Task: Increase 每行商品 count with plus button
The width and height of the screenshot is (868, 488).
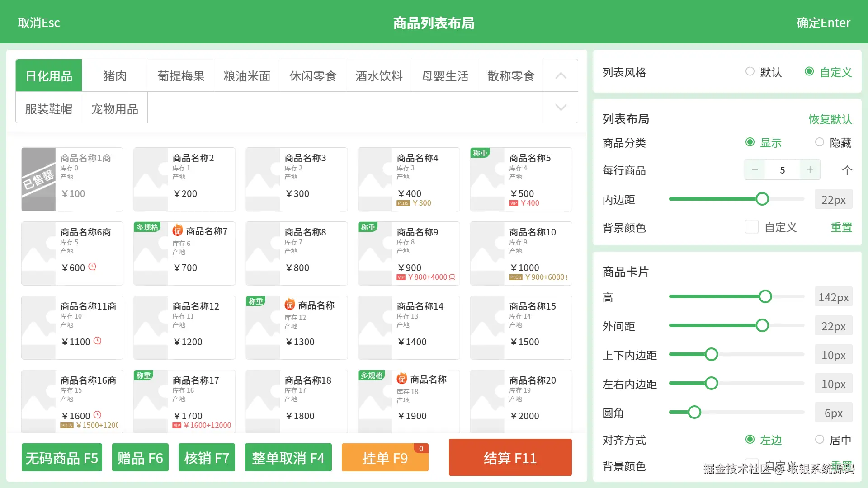Action: tap(810, 170)
